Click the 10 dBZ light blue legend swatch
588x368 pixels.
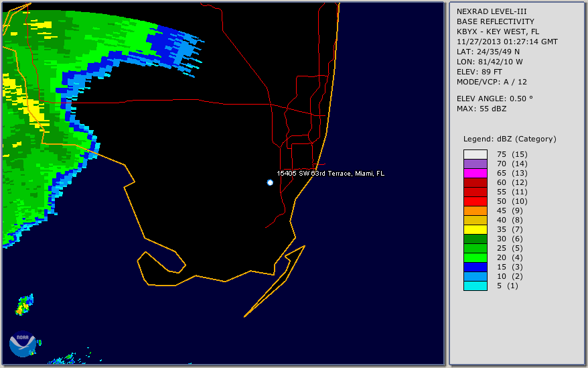click(475, 276)
